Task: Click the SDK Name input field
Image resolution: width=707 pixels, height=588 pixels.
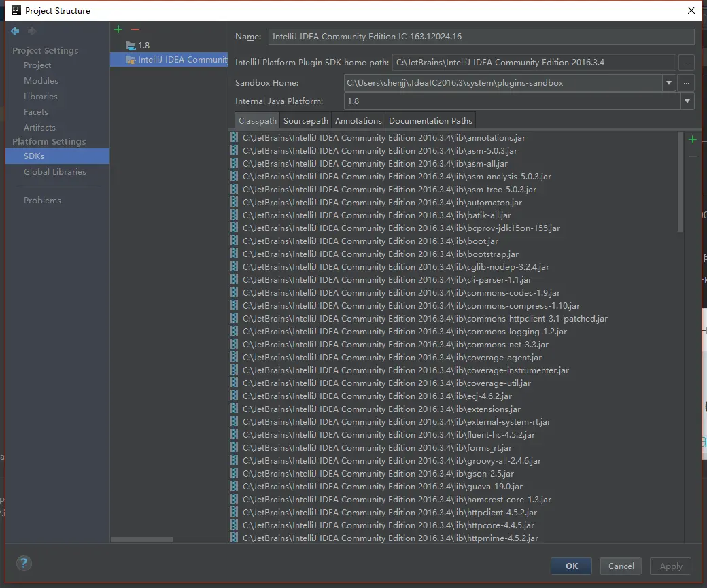Action: [481, 37]
